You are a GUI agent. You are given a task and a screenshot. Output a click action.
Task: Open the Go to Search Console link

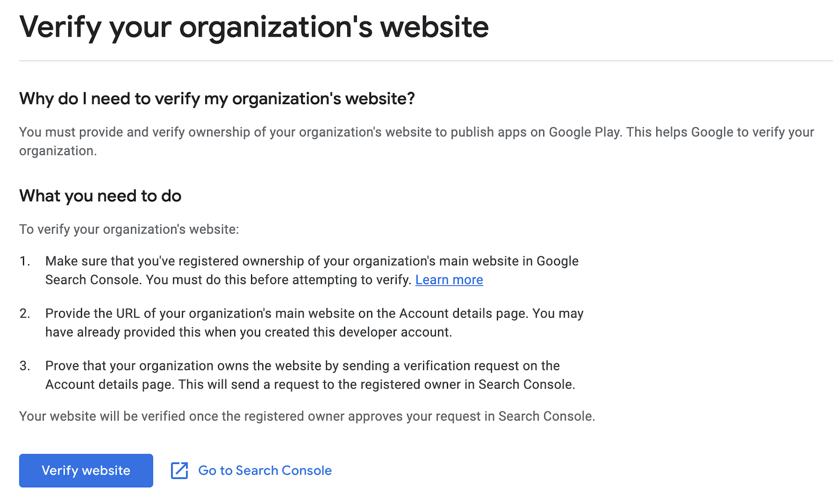(265, 470)
